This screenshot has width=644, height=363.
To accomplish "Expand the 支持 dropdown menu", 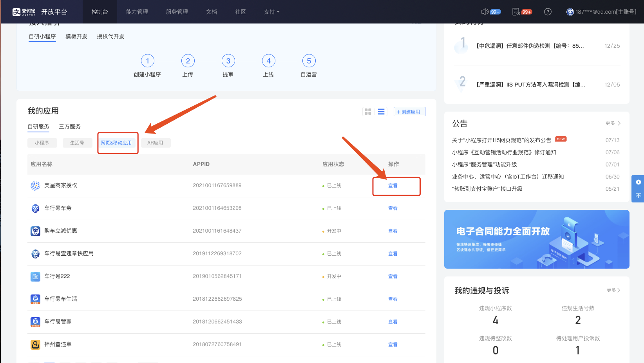I will 272,12.
